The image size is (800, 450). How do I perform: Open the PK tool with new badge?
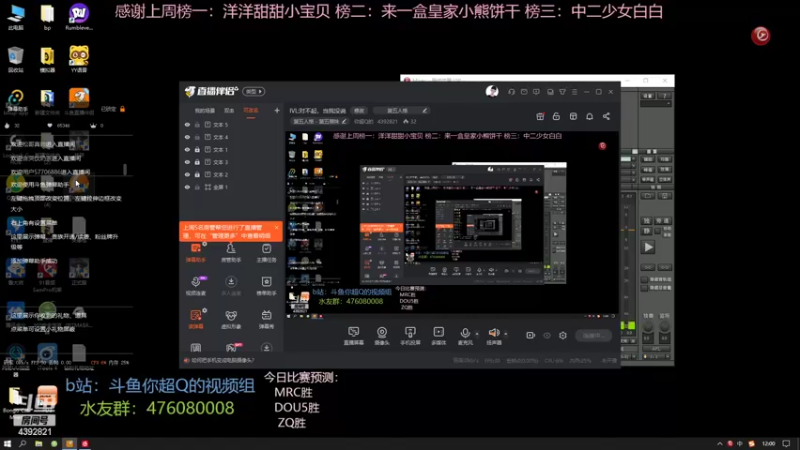click(231, 348)
